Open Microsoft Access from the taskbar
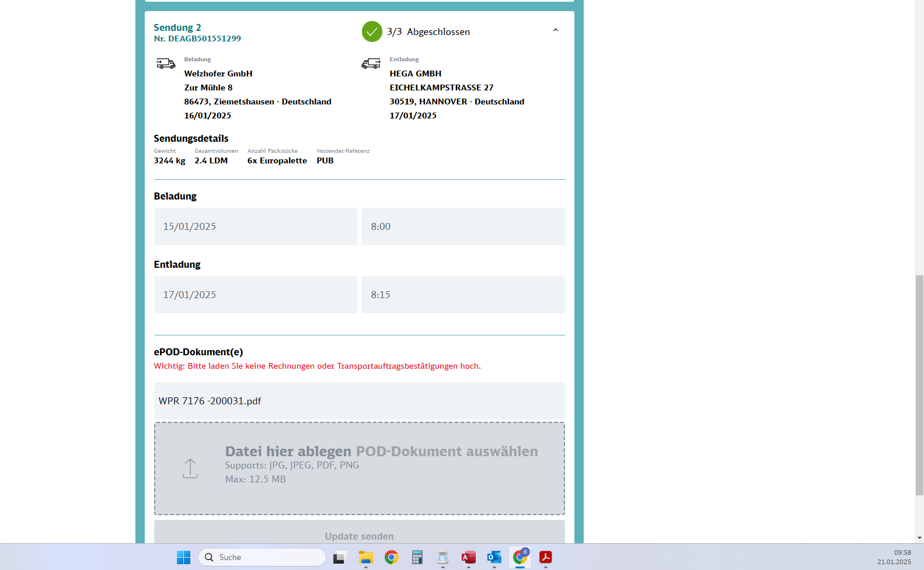 [468, 557]
